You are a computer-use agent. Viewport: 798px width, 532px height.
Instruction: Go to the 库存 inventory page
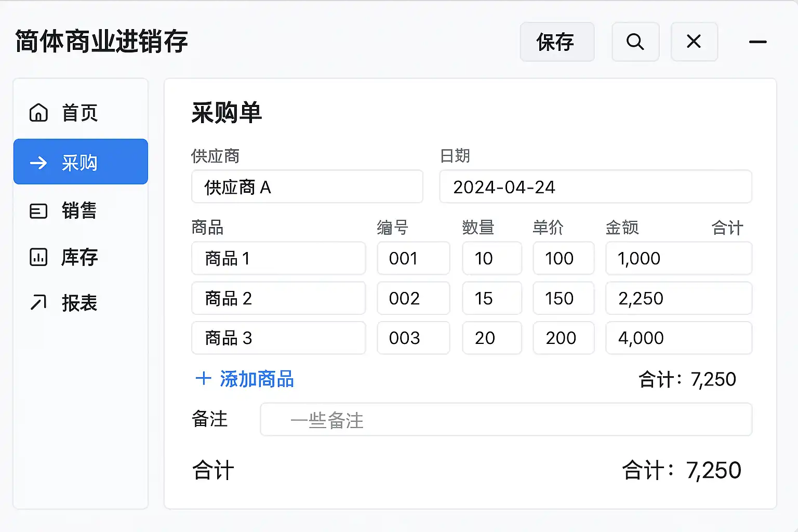(79, 257)
